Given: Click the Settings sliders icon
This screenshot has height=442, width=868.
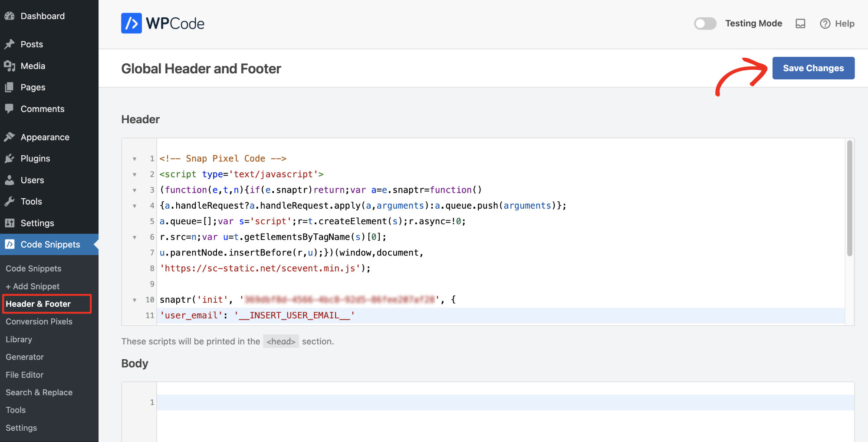Looking at the screenshot, I should pyautogui.click(x=10, y=223).
